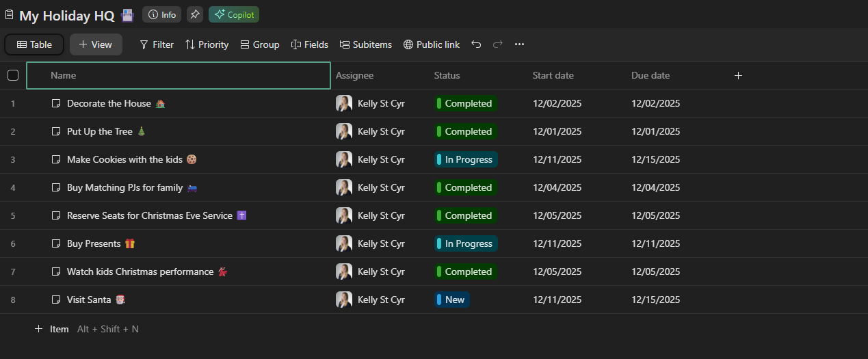Open the note icon for Decorate the House
This screenshot has width=868, height=359.
pos(56,103)
